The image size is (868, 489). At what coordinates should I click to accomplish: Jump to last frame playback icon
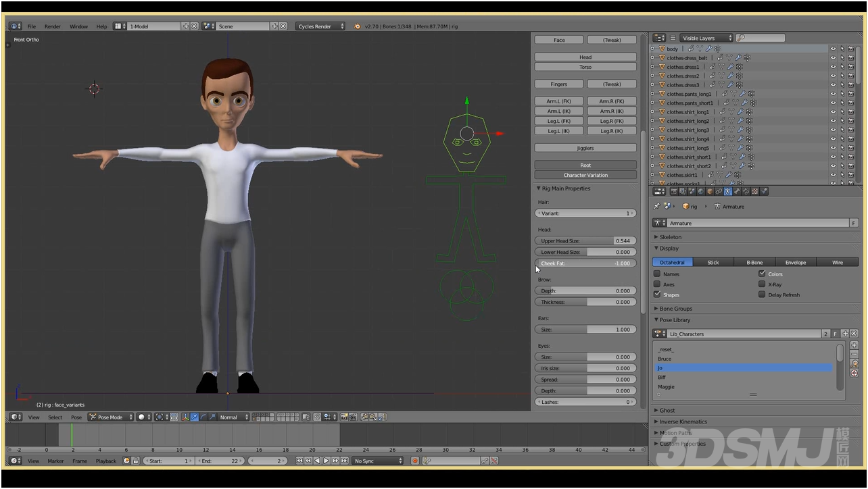345,461
